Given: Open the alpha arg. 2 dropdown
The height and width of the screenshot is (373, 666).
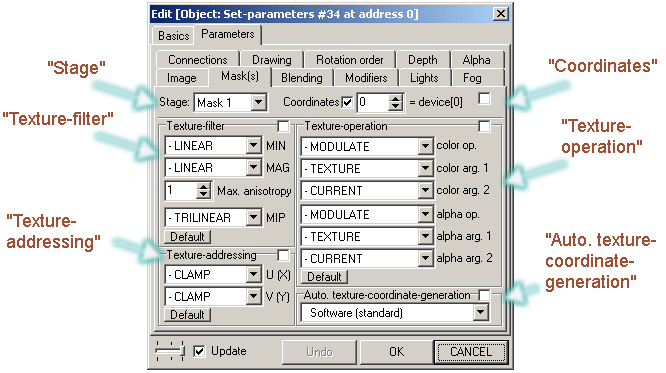Looking at the screenshot, I should pyautogui.click(x=367, y=259).
